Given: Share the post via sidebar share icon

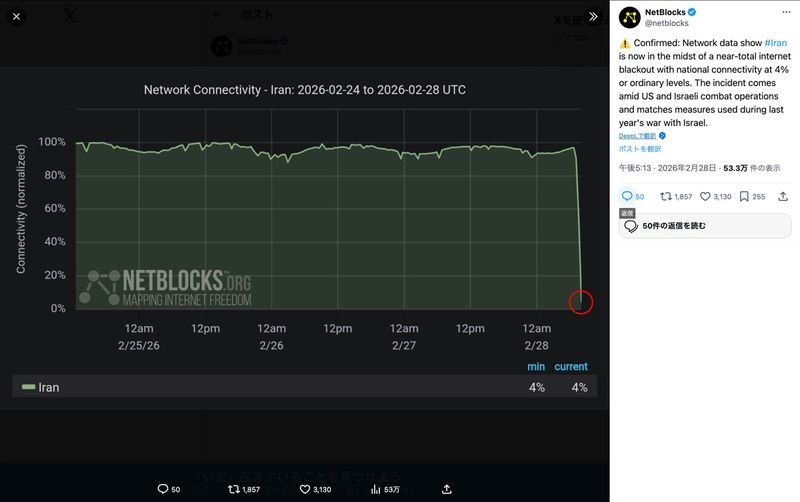Looking at the screenshot, I should tap(783, 196).
